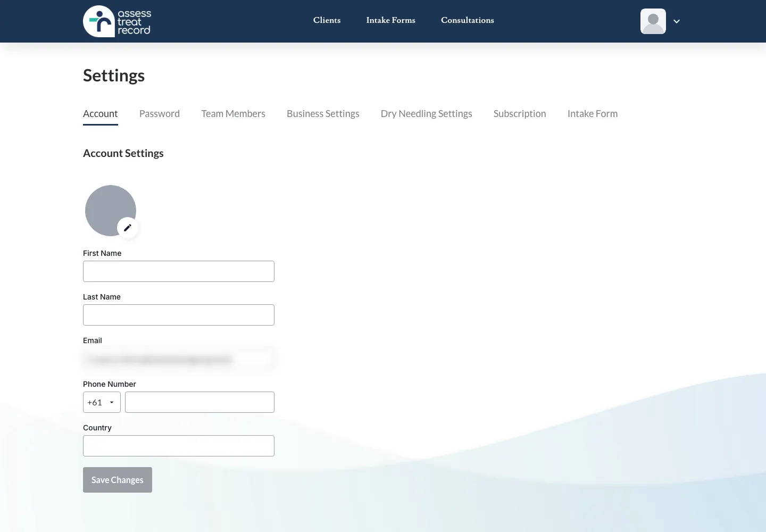Select the Account tab
This screenshot has width=766, height=532.
[x=101, y=114]
